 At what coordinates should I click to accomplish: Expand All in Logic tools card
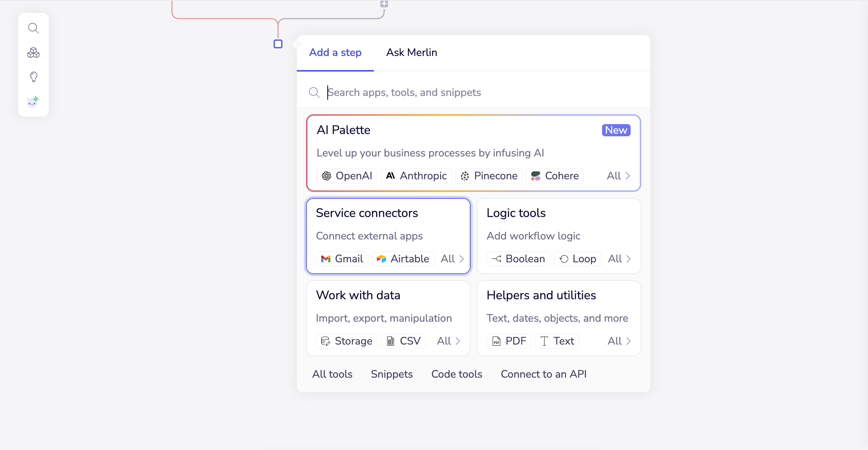(620, 259)
